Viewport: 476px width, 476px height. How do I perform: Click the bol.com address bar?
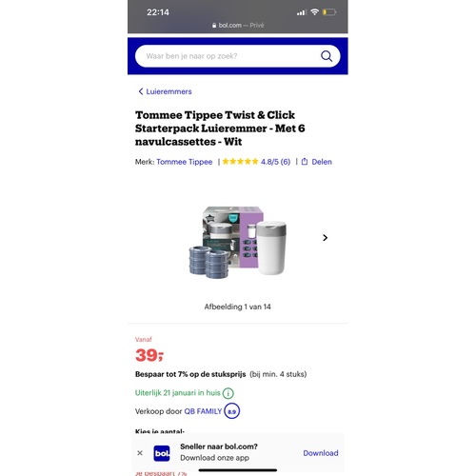(238, 26)
